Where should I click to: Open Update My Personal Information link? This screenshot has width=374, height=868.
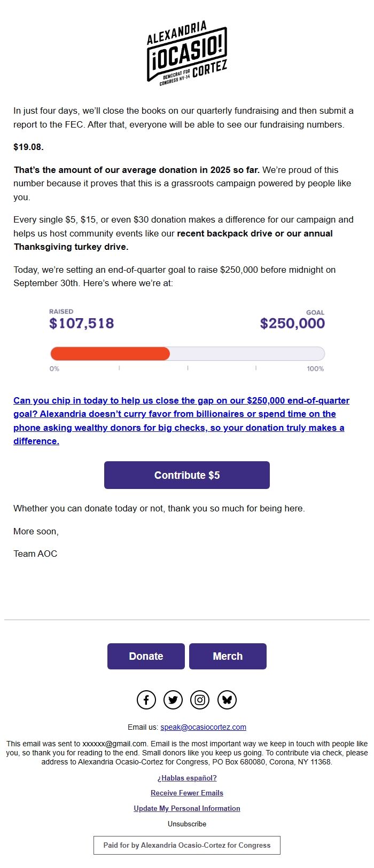(x=187, y=808)
